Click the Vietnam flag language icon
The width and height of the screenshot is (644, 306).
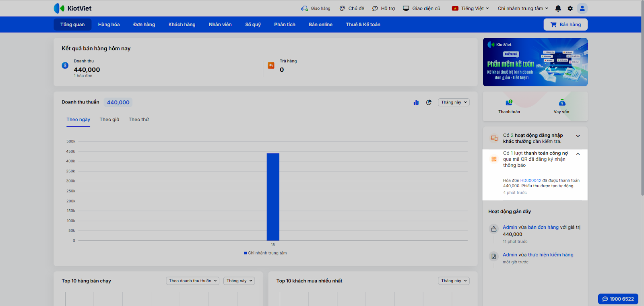(455, 8)
